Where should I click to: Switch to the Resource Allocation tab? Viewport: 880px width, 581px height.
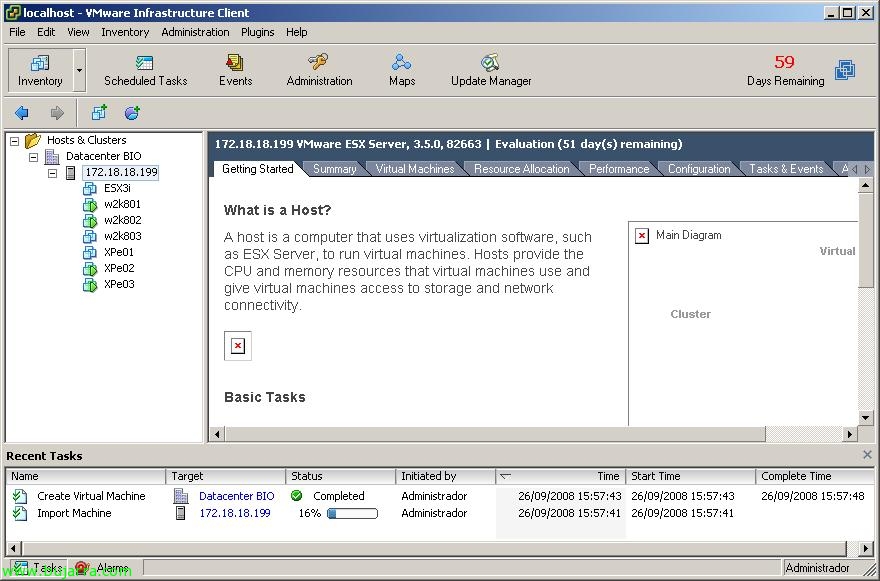click(521, 169)
